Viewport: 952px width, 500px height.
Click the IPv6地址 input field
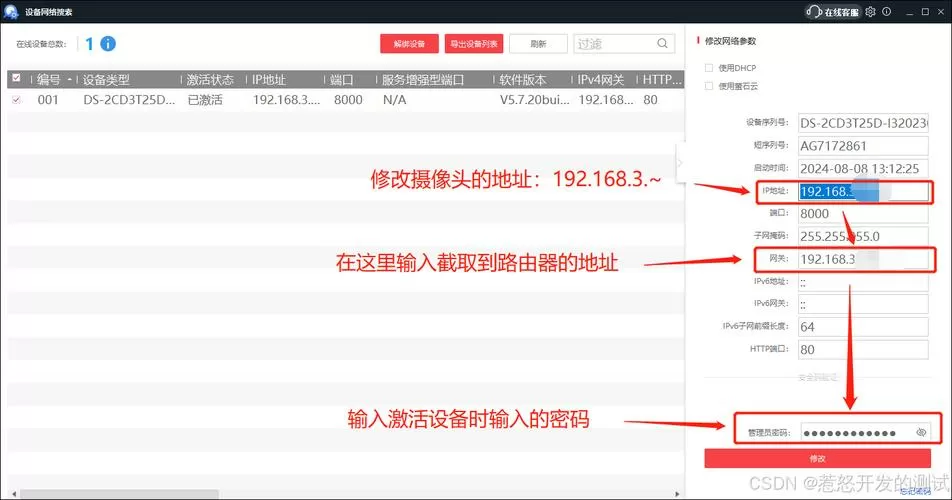pyautogui.click(x=863, y=282)
